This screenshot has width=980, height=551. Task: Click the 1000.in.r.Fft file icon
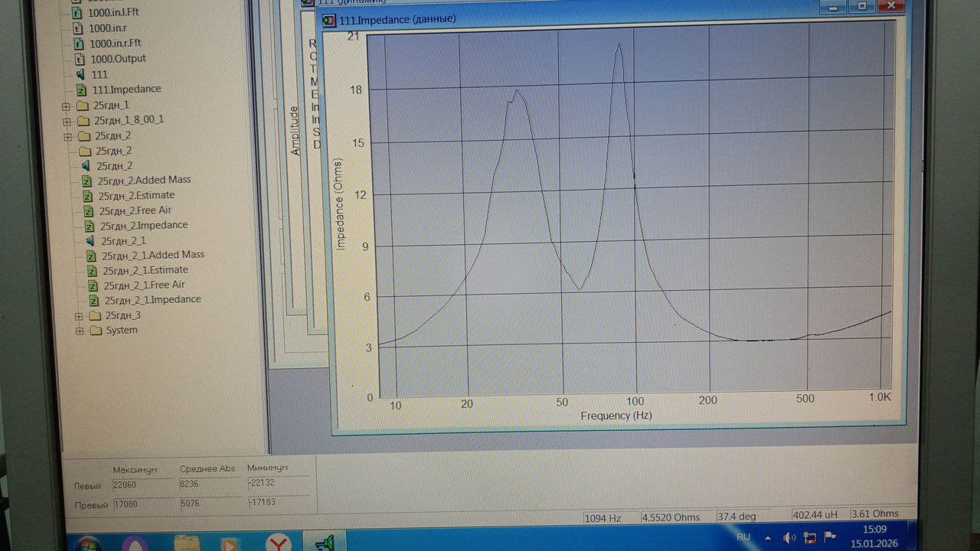point(78,44)
